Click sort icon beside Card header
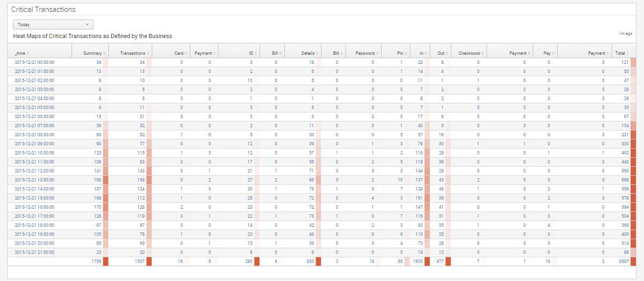The width and height of the screenshot is (644, 281). click(186, 54)
